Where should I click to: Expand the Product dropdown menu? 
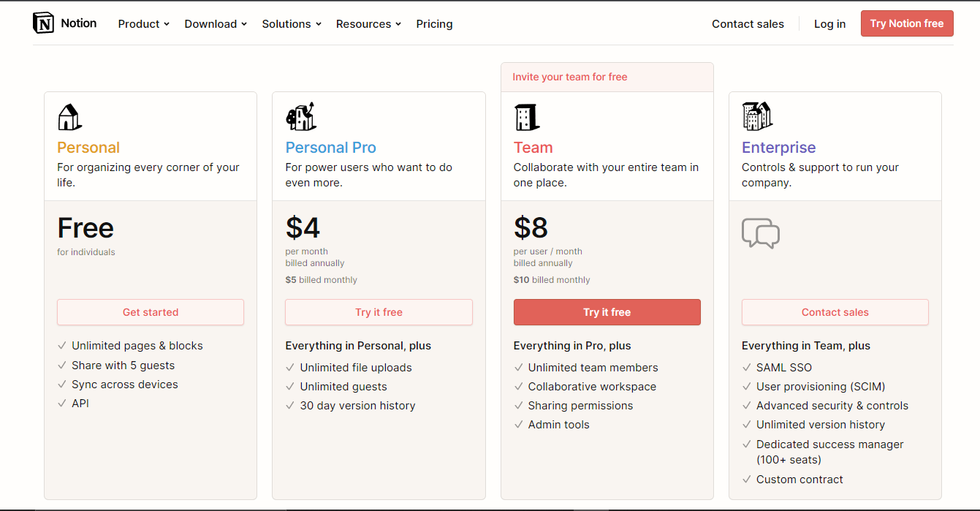143,24
